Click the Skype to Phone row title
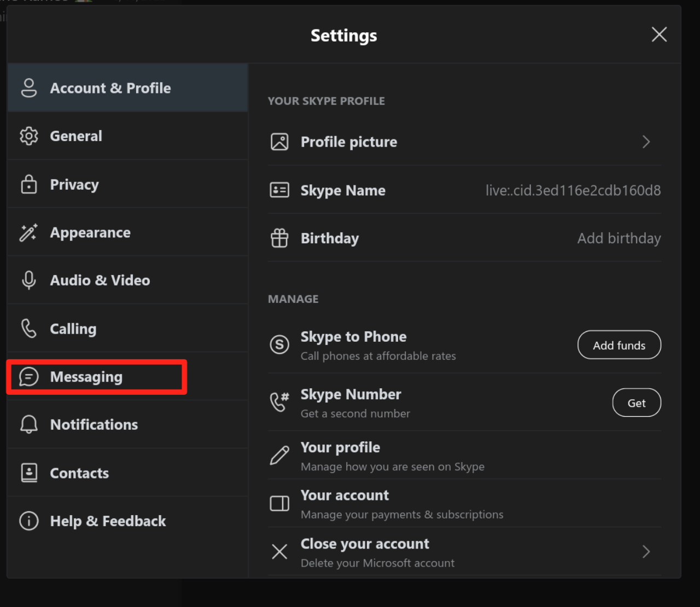This screenshot has width=700, height=607. [353, 337]
